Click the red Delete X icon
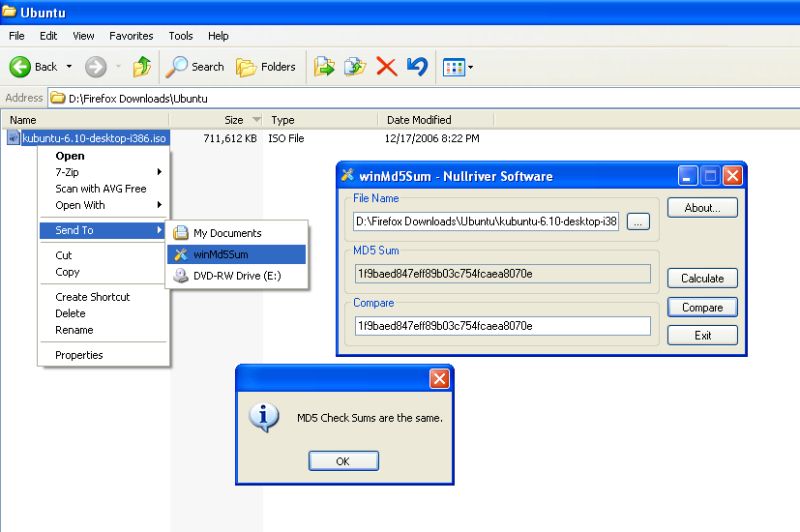The width and height of the screenshot is (800, 532). point(386,67)
